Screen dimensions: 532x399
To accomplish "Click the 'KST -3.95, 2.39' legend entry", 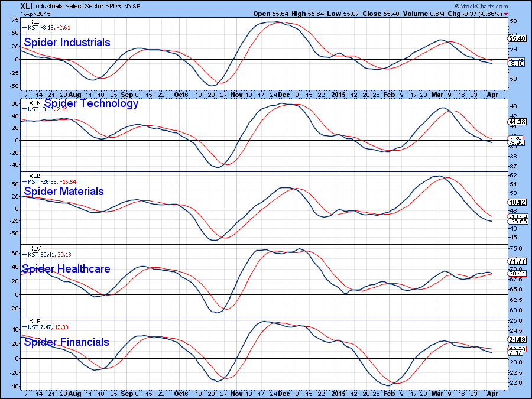I will [45, 109].
